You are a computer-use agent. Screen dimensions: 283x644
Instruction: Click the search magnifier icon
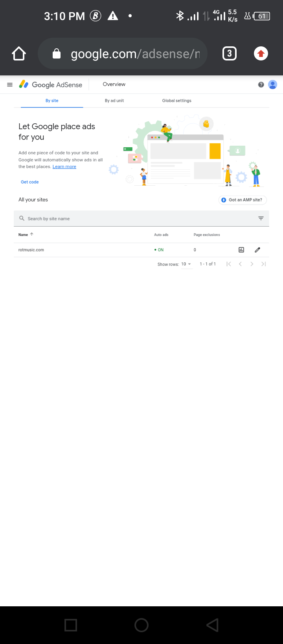coord(22,218)
